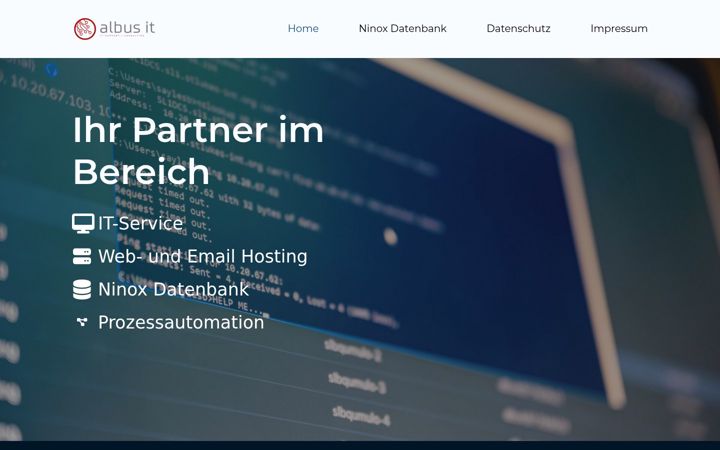This screenshot has height=450, width=720.
Task: Click the heading Ihr Partner im Bereich
Action: 198,151
